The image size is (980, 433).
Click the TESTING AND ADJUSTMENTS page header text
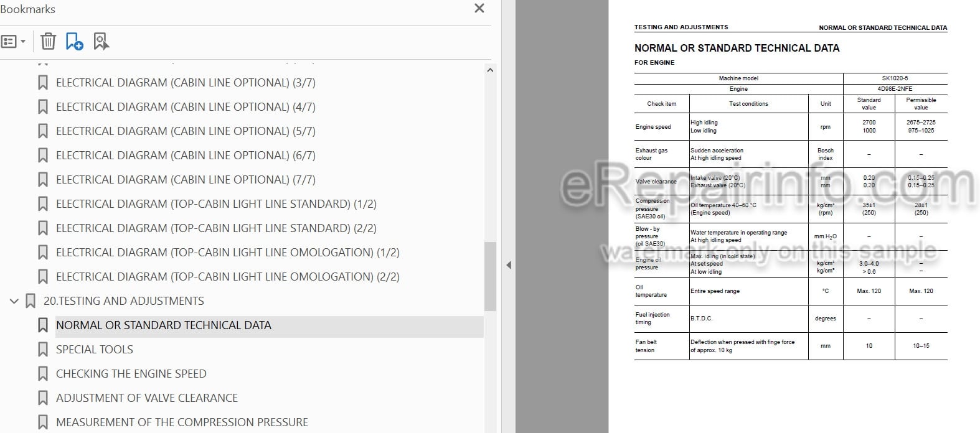click(681, 27)
